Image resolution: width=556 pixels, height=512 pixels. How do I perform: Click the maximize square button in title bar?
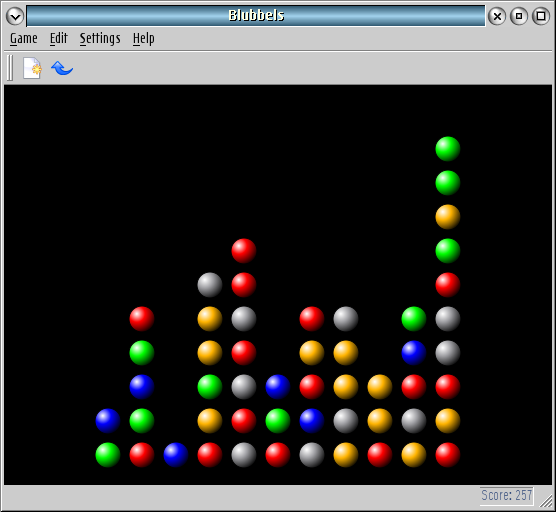[541, 16]
